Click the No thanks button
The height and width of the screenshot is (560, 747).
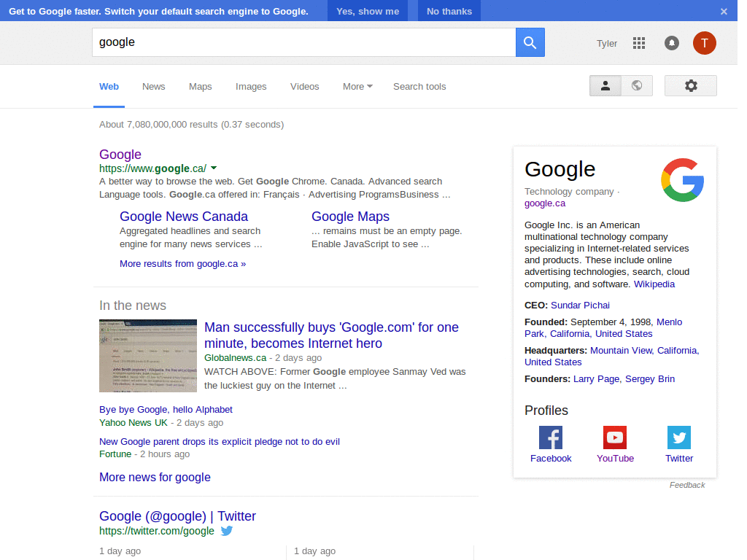tap(449, 11)
